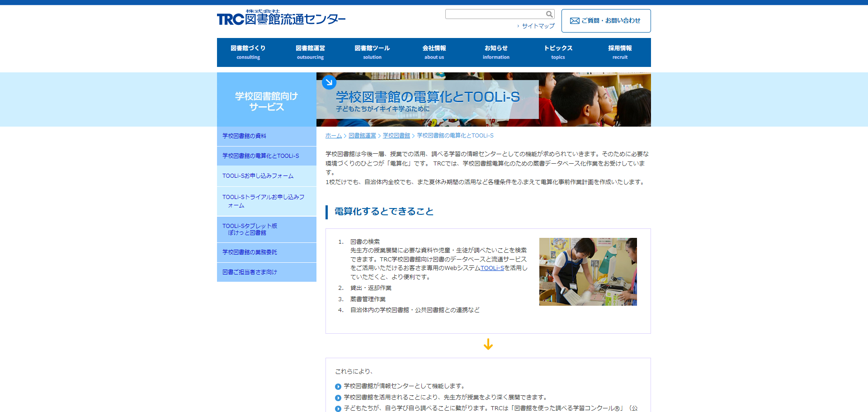The height and width of the screenshot is (412, 868).
Task: Open 採用情報 recruit menu
Action: point(620,52)
